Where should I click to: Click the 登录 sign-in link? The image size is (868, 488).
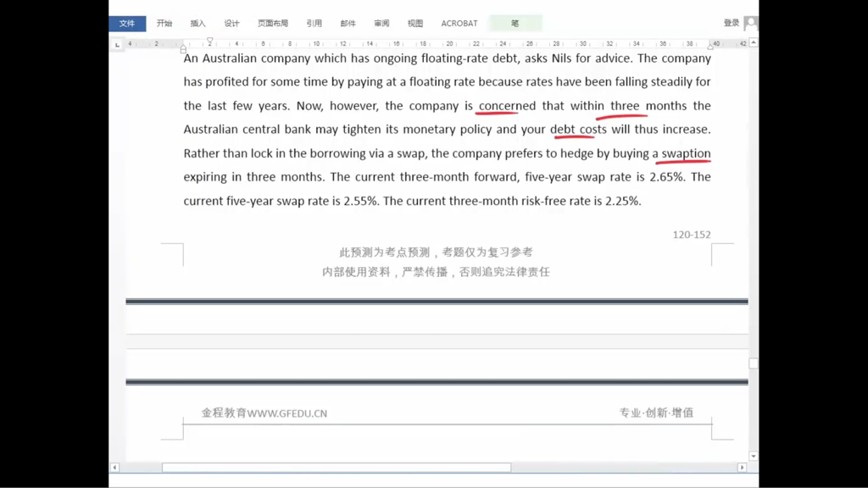732,23
